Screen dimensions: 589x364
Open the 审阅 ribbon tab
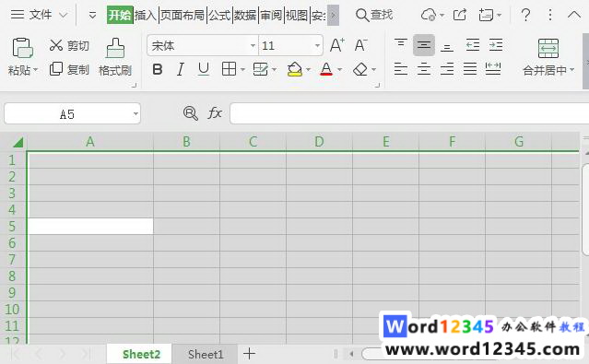[271, 15]
